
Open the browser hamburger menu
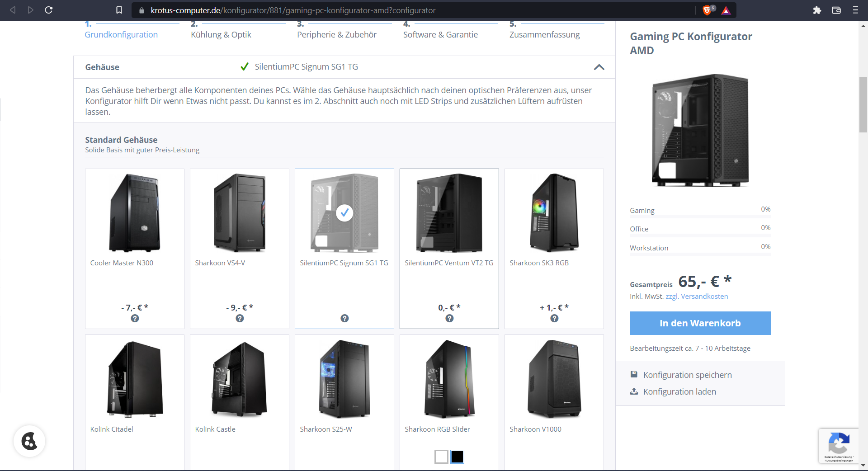pos(855,10)
